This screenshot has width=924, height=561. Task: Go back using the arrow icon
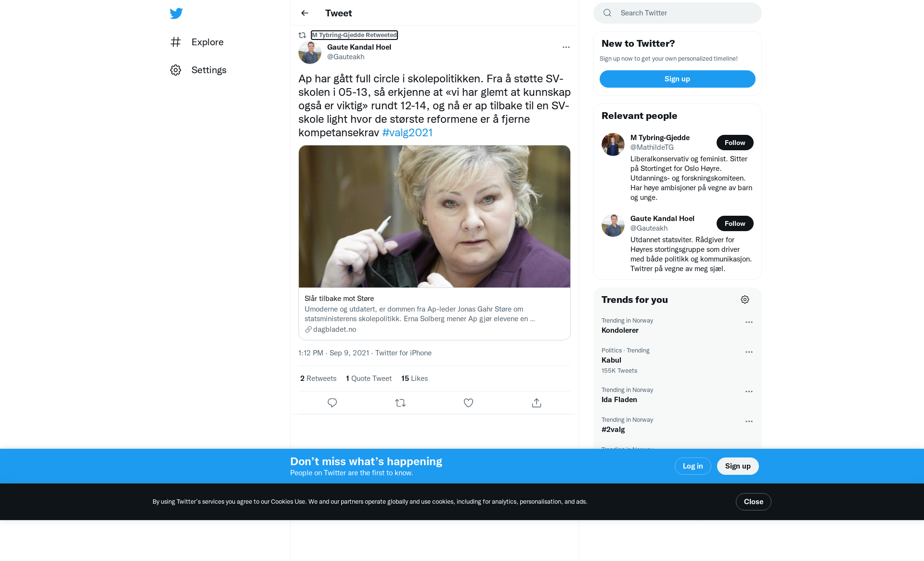tap(305, 13)
